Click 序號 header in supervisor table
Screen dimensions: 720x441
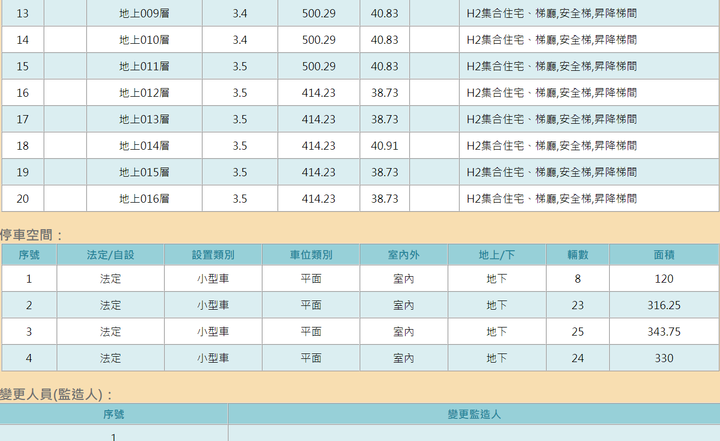[x=113, y=414]
